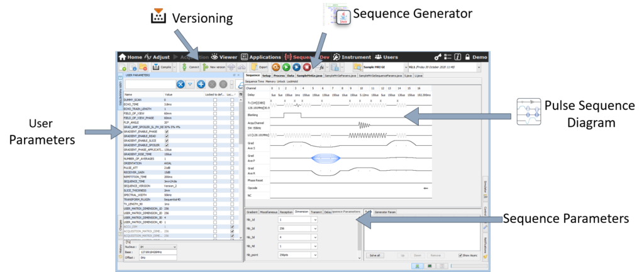Uncheck the GRADIENT_ENABLE_PHASE checkbox
The image size is (644, 272).
coord(167,132)
